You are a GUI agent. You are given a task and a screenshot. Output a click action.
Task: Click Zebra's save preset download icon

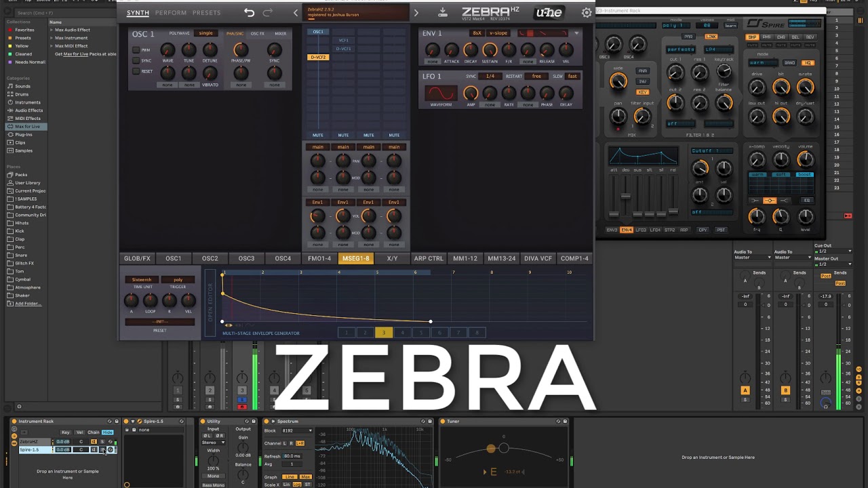tap(443, 12)
